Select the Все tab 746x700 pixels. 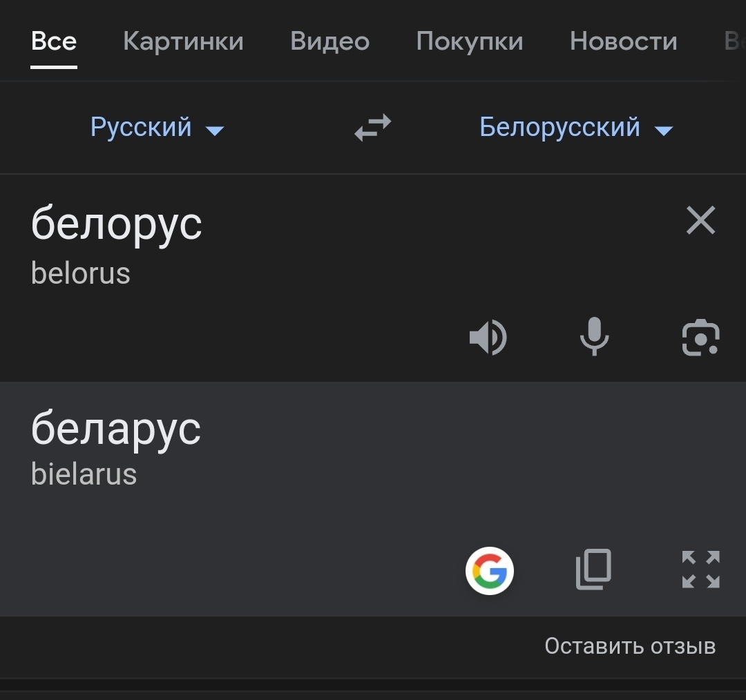(54, 41)
